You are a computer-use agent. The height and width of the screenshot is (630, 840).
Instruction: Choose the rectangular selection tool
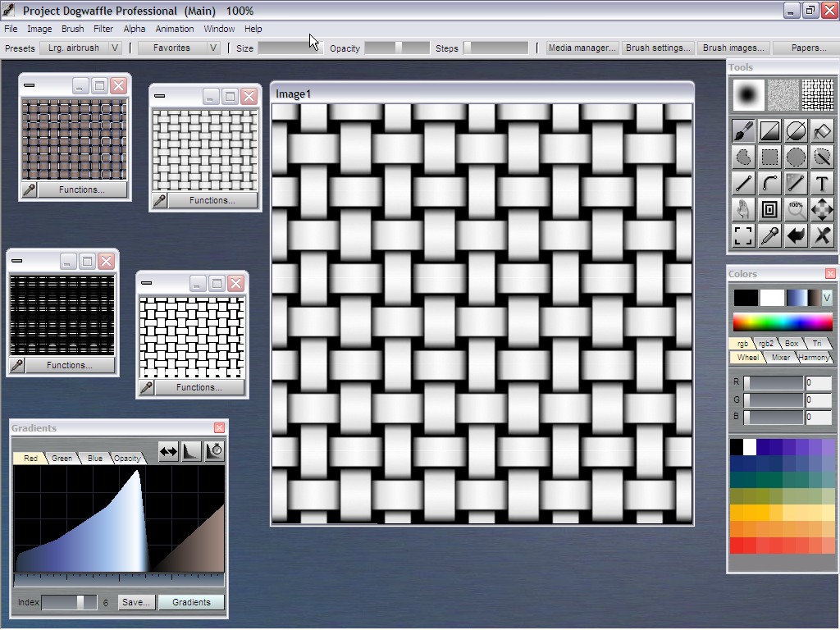[769, 157]
